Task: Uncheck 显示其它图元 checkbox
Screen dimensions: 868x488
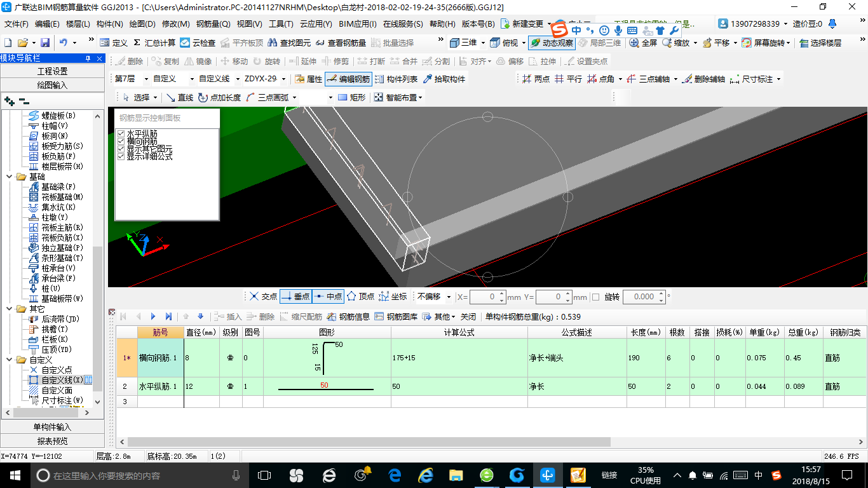Action: pyautogui.click(x=121, y=149)
